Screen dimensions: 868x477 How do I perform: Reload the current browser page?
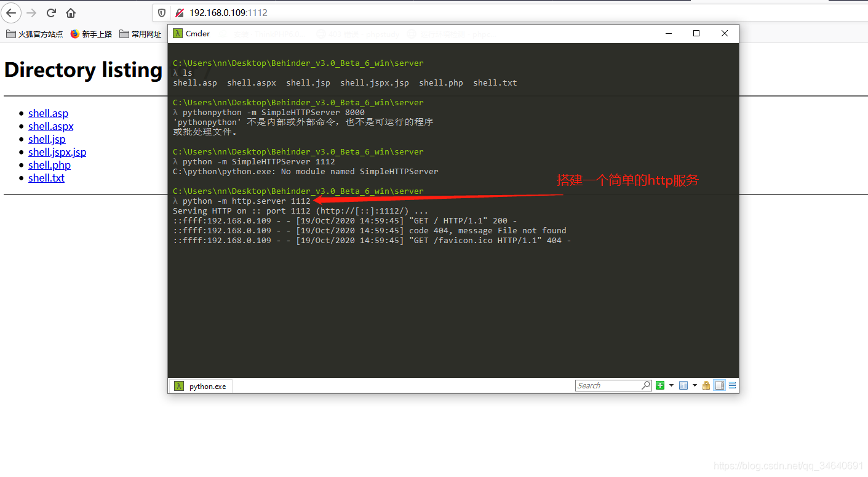pos(52,13)
